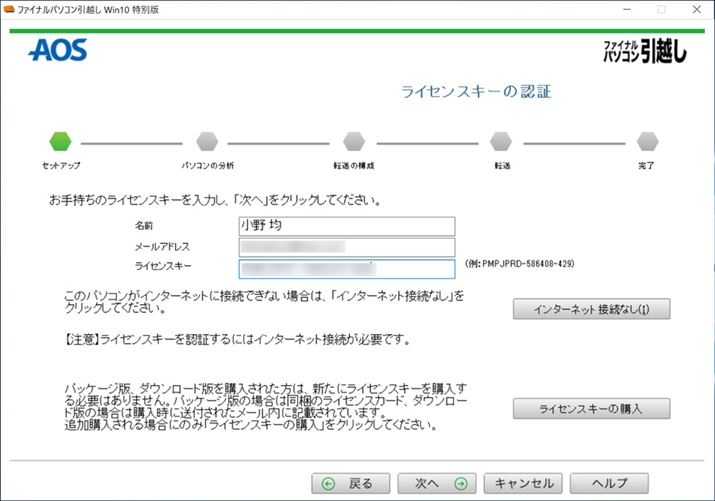Viewport: 715px width, 501px height.
Task: Click the 転送の構成 step hexagon
Action: click(353, 141)
